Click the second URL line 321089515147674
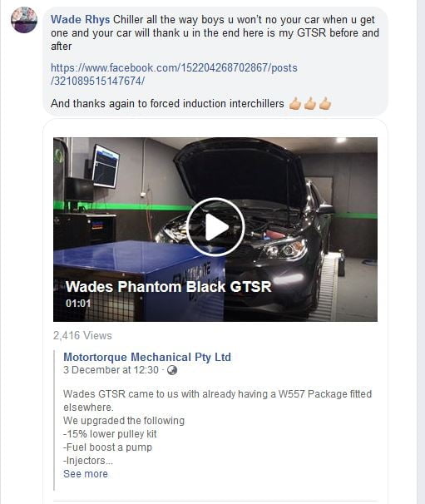Screen dimensions: 425x504 click(x=98, y=81)
